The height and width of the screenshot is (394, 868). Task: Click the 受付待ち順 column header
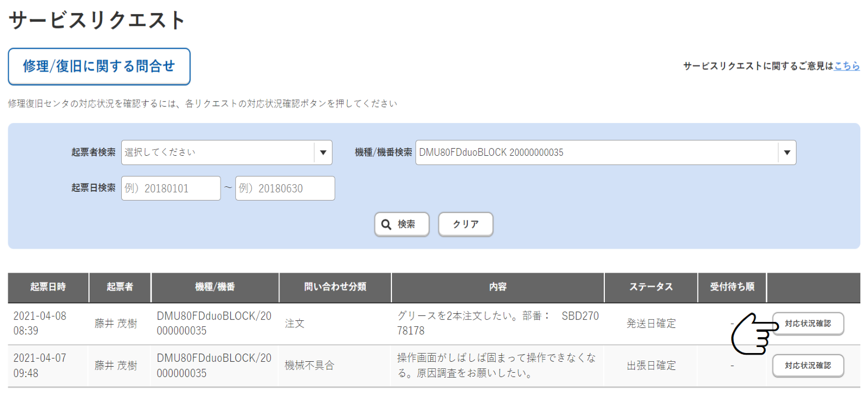pos(732,287)
